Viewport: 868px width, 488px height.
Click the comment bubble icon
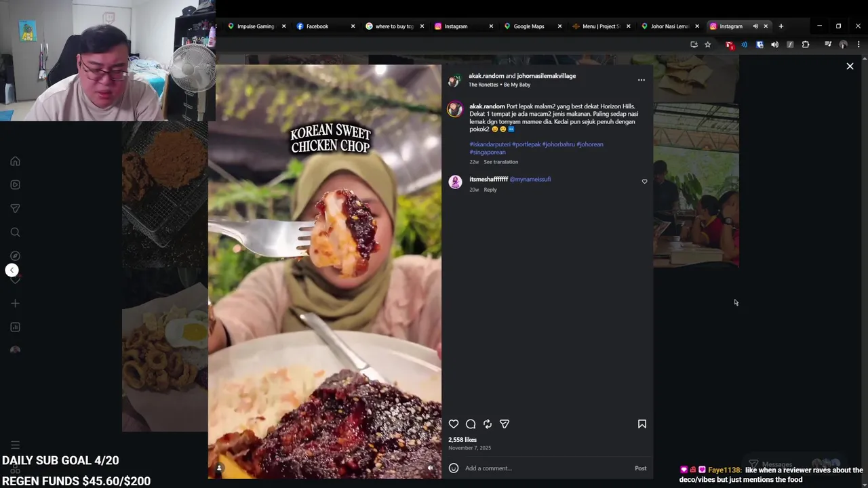471,424
